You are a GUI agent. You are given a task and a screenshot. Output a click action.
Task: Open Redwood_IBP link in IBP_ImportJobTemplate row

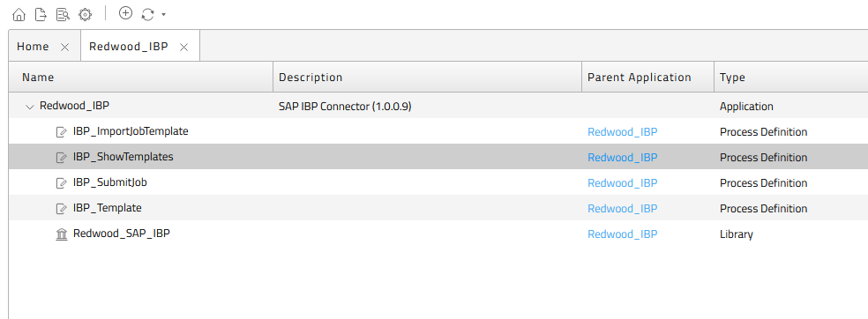[x=622, y=132]
